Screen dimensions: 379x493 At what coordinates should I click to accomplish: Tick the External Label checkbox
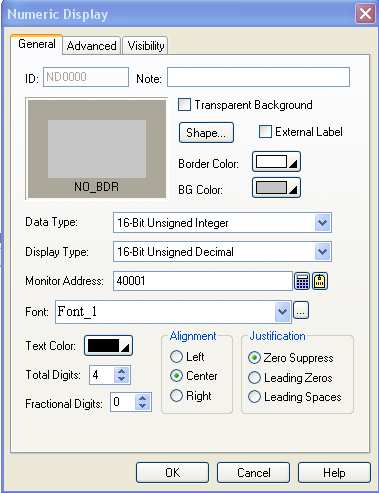tap(265, 131)
